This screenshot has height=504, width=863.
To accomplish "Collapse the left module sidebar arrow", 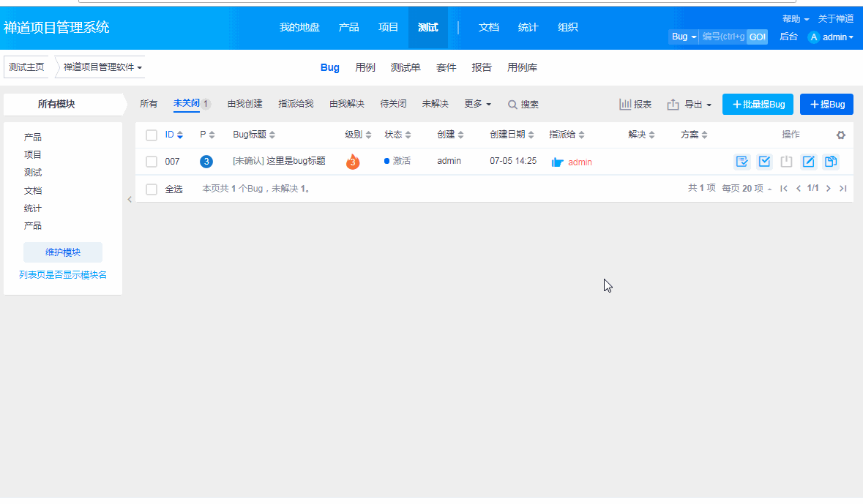I will 130,199.
